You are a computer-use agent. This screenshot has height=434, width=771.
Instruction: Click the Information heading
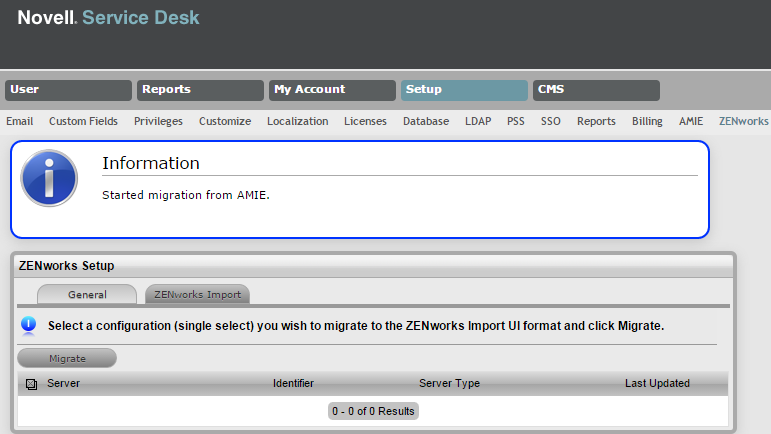(x=150, y=163)
